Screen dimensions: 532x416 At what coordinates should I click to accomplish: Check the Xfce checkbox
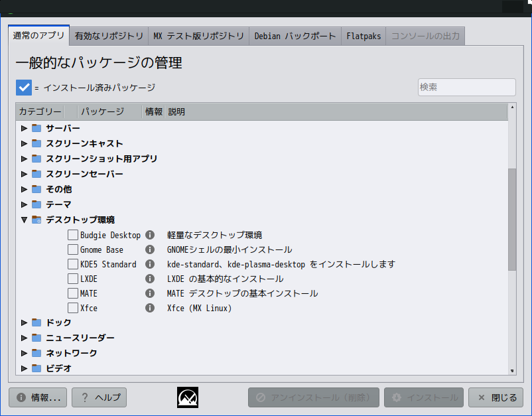coord(72,308)
